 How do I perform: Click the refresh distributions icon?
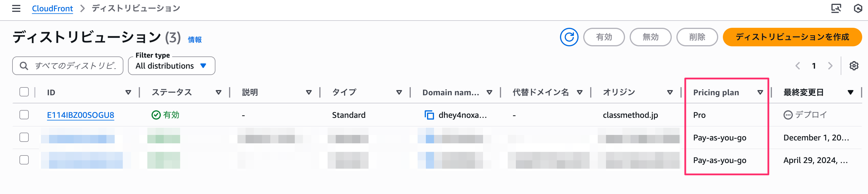(x=569, y=37)
